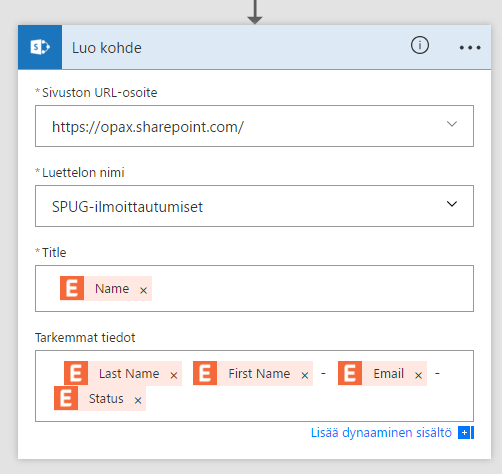Click the Eventbrite icon of the Status token

point(66,398)
